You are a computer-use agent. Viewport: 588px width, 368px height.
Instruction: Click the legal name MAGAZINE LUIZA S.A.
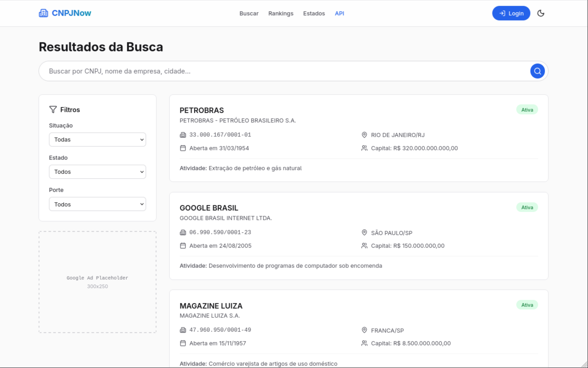tap(210, 316)
